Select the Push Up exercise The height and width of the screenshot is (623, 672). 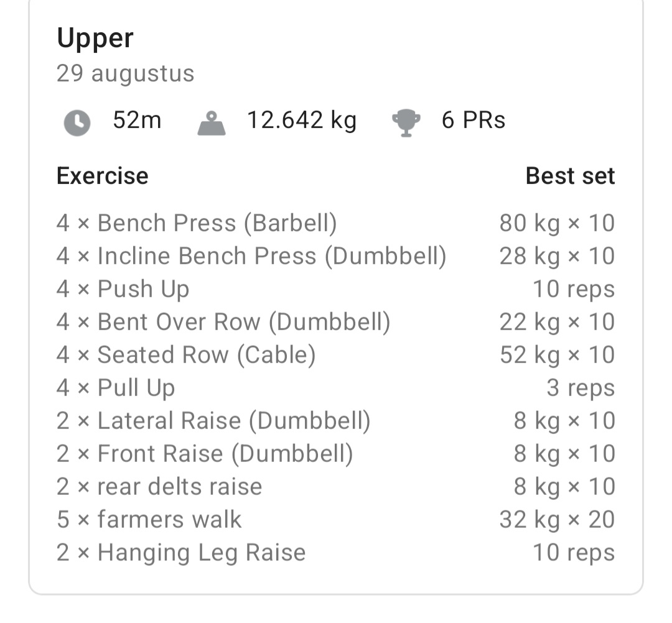pos(124,288)
